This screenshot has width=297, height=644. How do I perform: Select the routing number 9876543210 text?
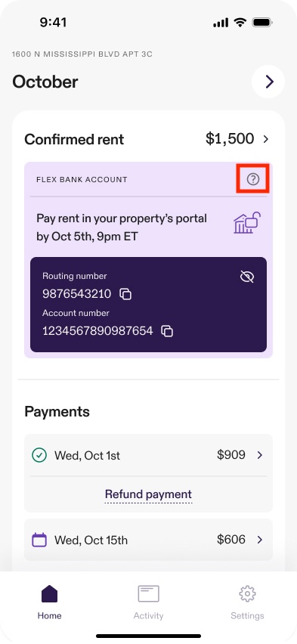(77, 294)
